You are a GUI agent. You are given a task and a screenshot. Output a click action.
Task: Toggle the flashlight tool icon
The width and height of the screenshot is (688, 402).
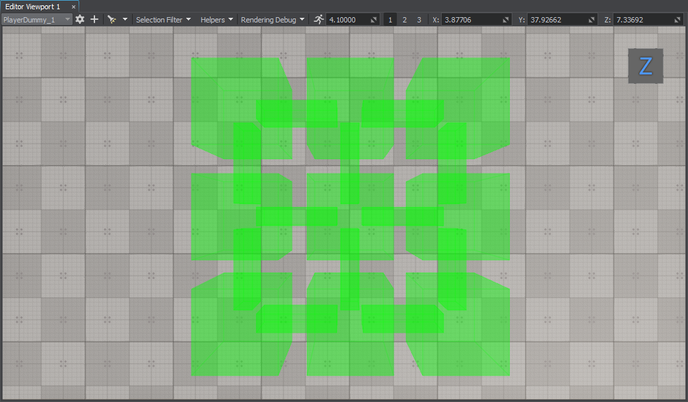pos(112,19)
